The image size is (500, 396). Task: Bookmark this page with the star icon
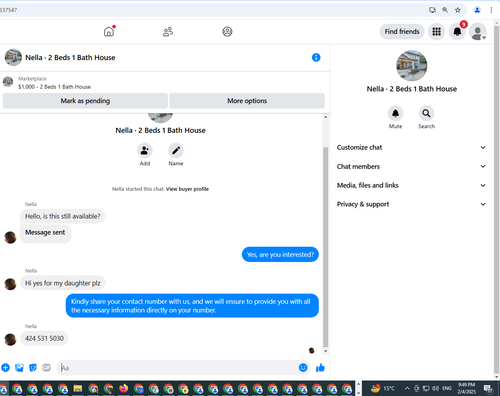(x=458, y=10)
